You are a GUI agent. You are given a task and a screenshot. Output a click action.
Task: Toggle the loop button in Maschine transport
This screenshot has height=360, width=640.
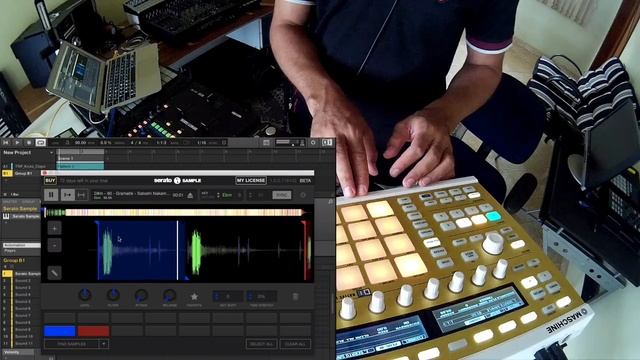click(40, 142)
